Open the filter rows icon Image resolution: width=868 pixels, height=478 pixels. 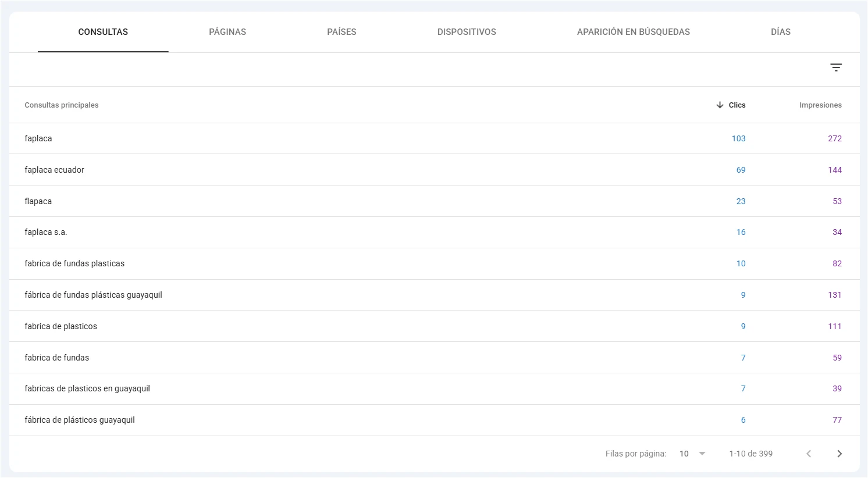[x=836, y=67]
